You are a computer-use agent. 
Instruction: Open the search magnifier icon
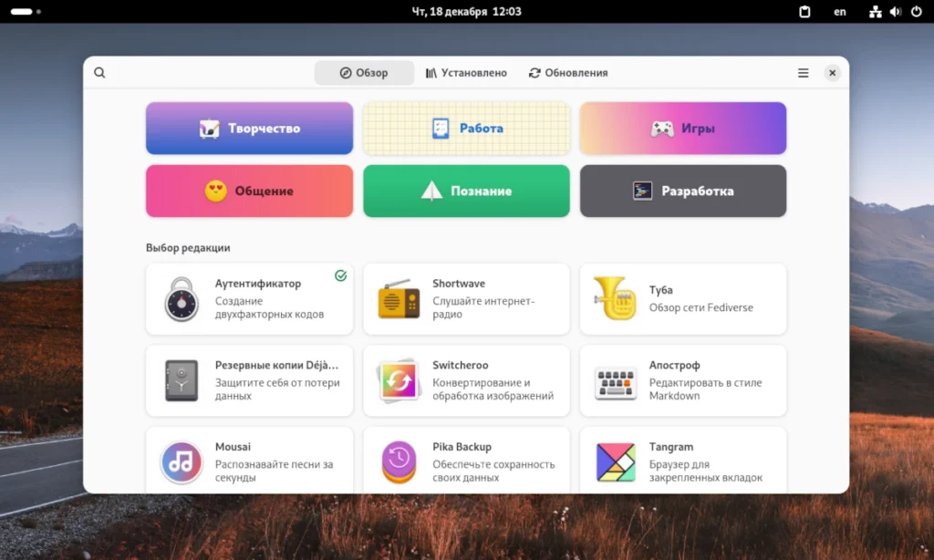click(99, 73)
